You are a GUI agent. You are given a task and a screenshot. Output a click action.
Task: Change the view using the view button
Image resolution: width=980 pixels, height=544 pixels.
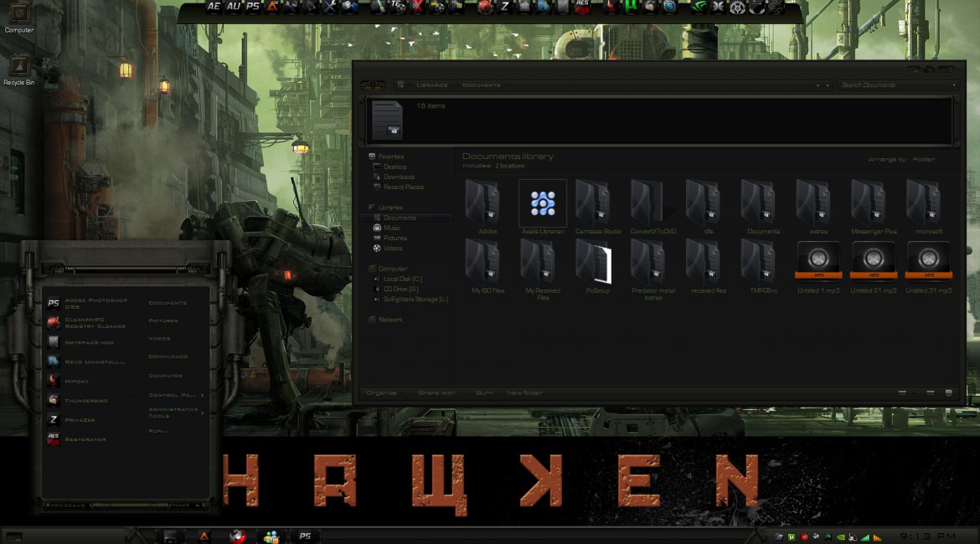pos(902,393)
